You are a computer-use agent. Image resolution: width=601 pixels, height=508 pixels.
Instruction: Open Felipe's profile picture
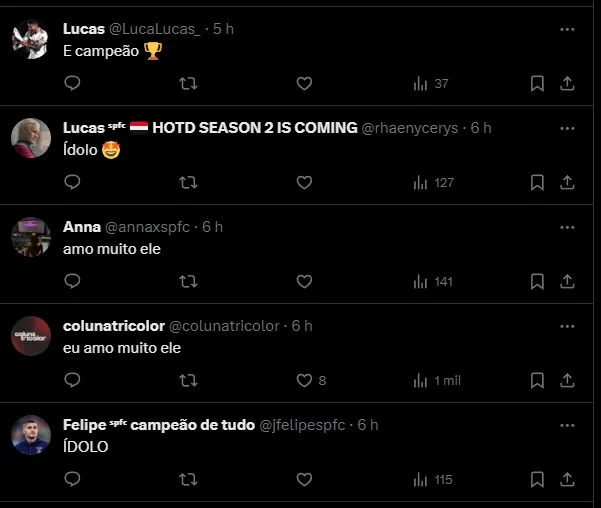pyautogui.click(x=31, y=435)
